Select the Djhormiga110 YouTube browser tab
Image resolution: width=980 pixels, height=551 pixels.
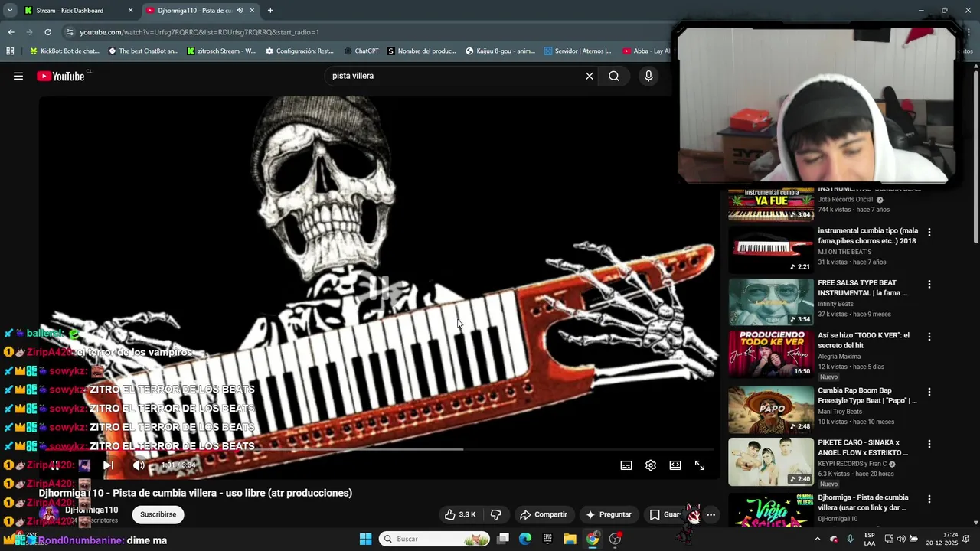tap(201, 11)
